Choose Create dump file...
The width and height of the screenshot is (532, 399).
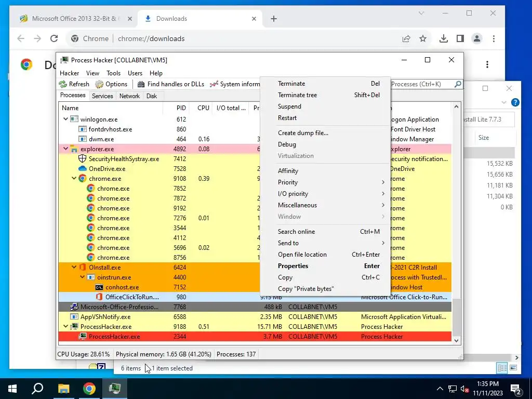[x=326, y=133]
